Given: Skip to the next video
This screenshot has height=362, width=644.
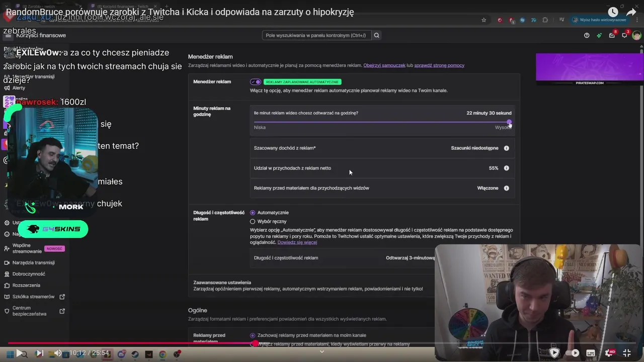Looking at the screenshot, I should point(40,353).
